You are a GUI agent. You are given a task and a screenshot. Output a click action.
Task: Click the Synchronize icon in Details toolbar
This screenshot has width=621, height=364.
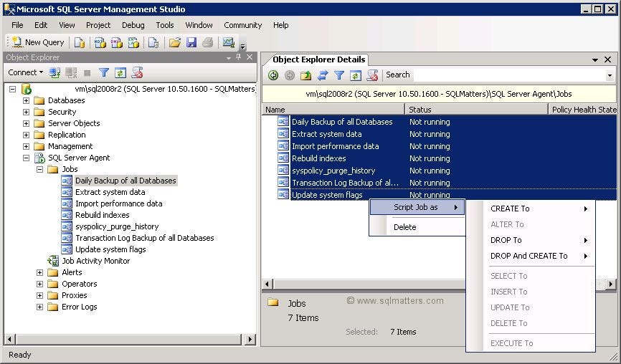[x=323, y=75]
